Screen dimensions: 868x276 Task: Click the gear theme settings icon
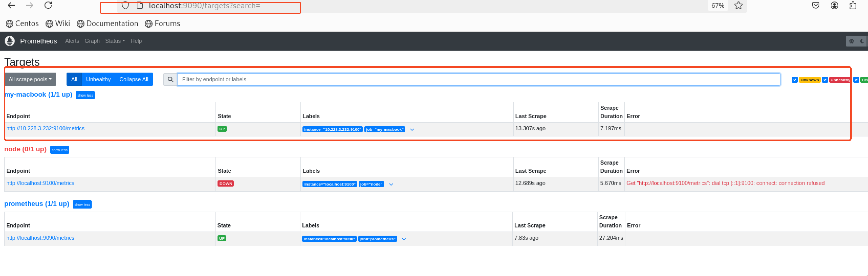coord(851,41)
